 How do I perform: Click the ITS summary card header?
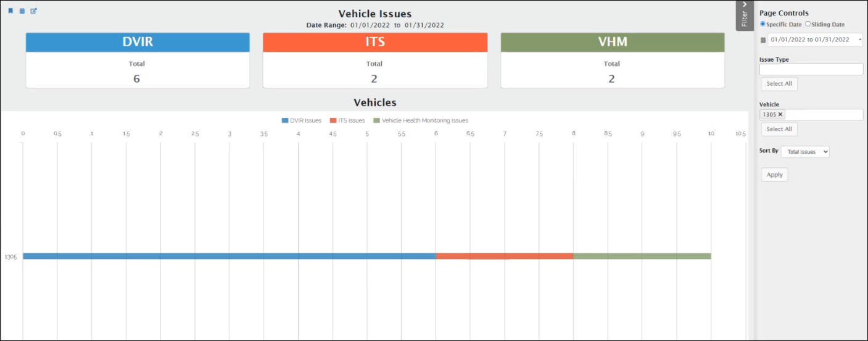pos(374,42)
